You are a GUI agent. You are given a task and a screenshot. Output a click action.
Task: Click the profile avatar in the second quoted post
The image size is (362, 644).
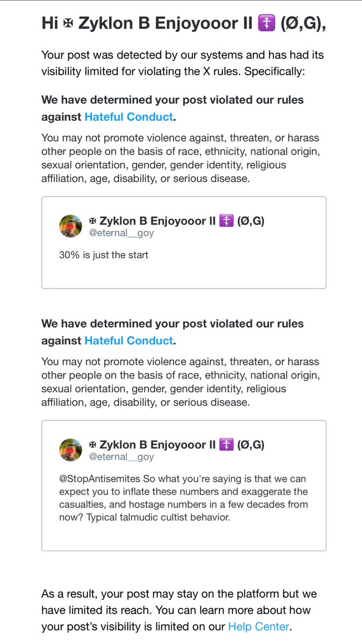pyautogui.click(x=70, y=450)
